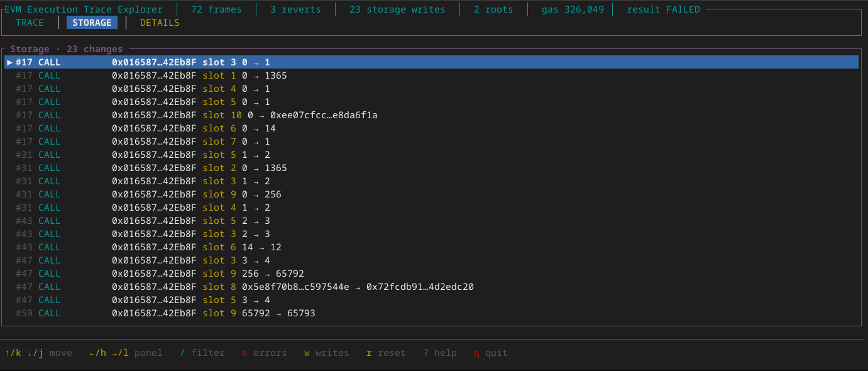
Task: Select the #43 row with slot 5 2 → 3
Action: click(432, 221)
